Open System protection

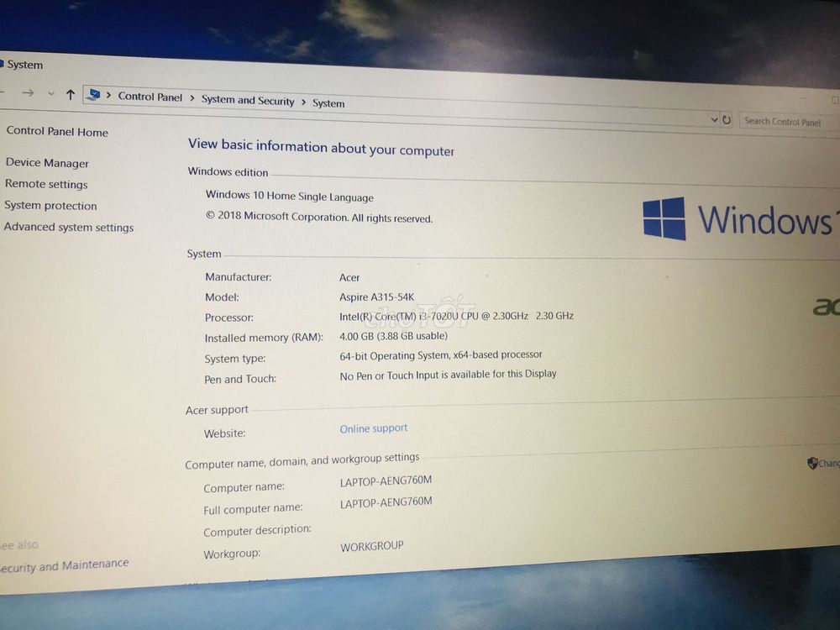point(50,205)
